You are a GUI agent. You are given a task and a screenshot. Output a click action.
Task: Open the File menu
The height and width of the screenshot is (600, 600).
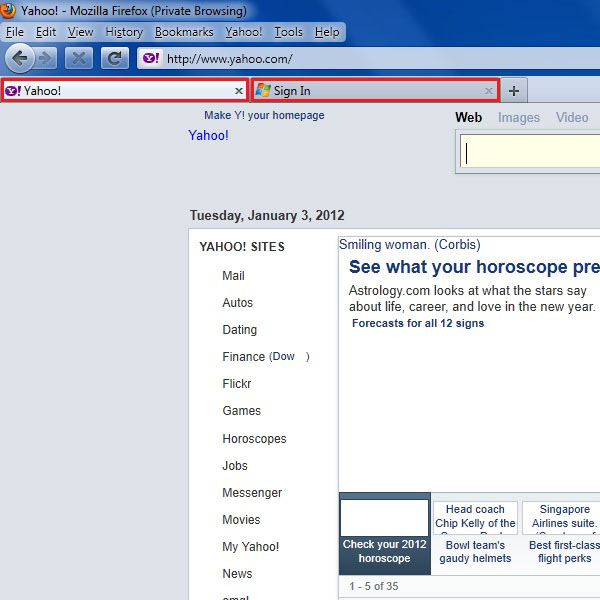tap(15, 32)
